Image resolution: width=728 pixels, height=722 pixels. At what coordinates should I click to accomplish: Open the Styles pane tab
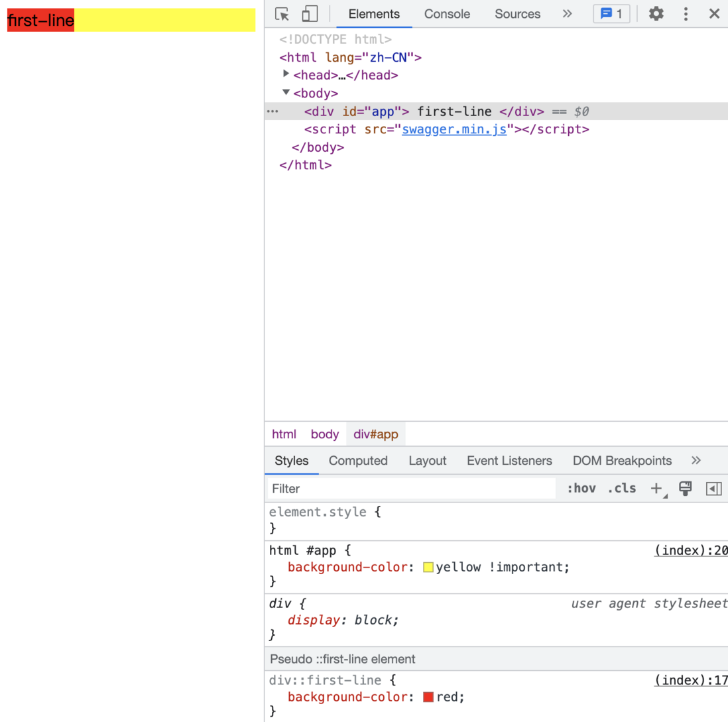pyautogui.click(x=292, y=461)
